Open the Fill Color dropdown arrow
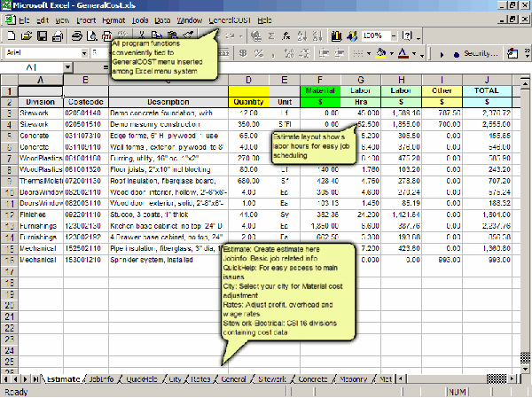This screenshot has width=532, height=398. click(x=391, y=53)
